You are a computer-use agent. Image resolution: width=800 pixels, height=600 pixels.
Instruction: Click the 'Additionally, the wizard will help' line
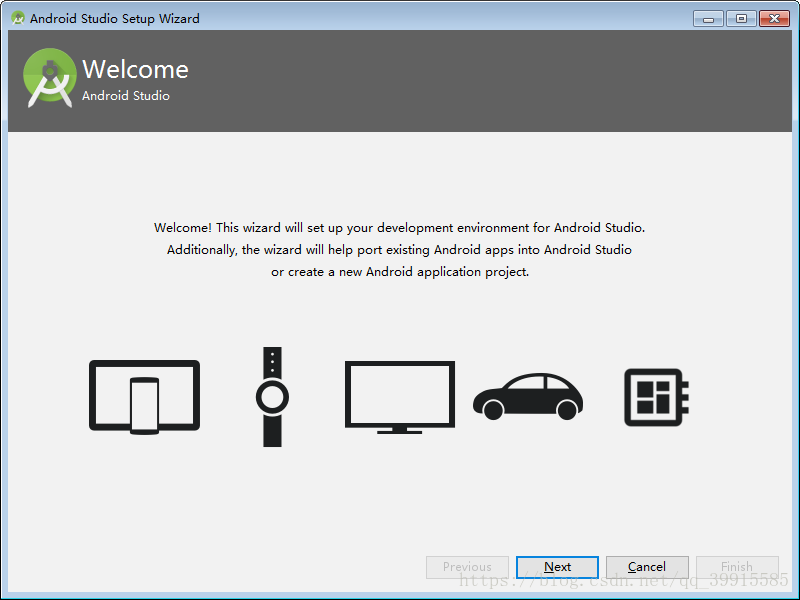pos(399,249)
